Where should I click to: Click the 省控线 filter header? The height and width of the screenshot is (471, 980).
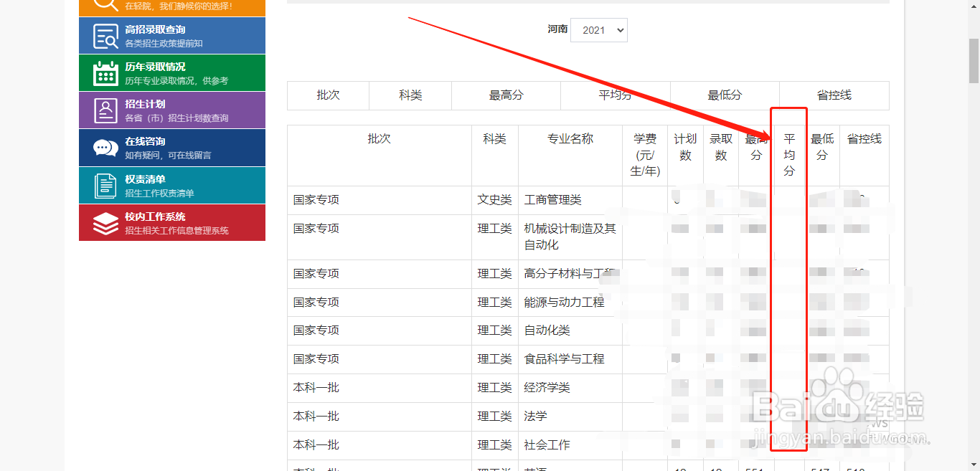(834, 95)
